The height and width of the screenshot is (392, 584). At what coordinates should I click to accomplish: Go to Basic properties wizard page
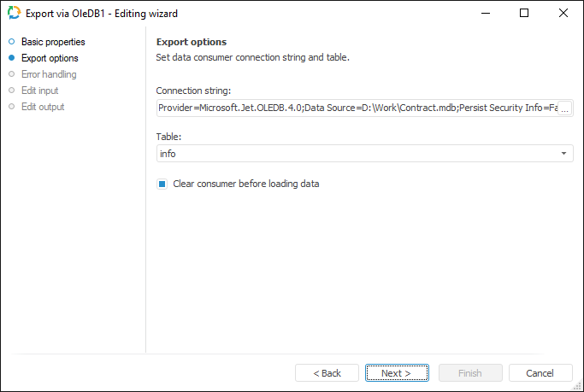point(53,42)
